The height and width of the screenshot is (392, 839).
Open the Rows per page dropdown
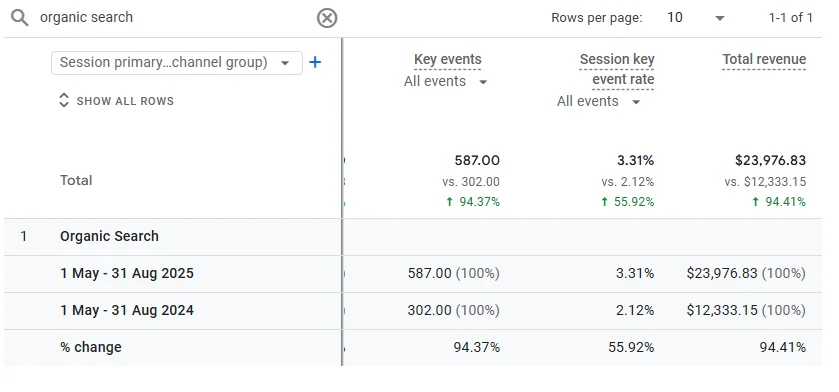point(696,18)
